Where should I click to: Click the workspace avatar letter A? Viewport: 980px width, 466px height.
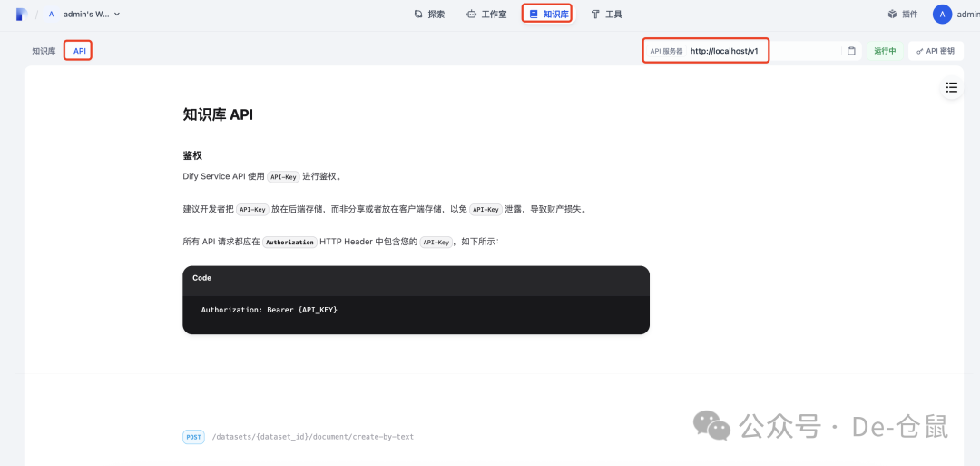click(x=51, y=15)
